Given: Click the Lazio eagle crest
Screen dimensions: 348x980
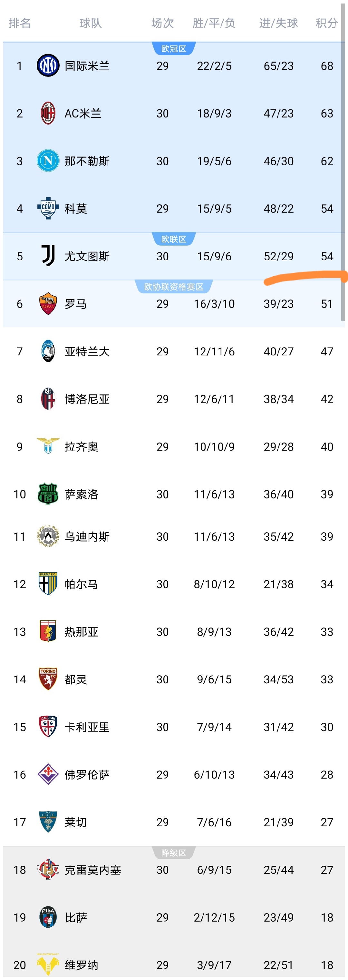Looking at the screenshot, I should tap(48, 446).
